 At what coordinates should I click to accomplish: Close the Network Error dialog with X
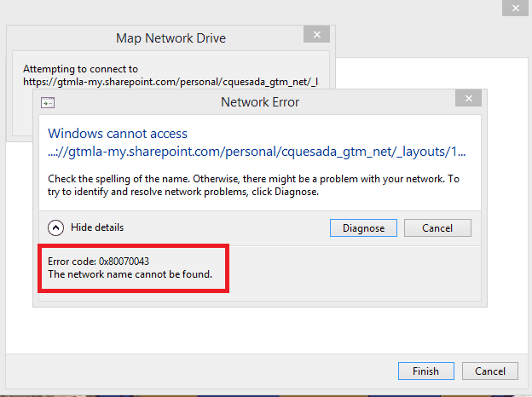(469, 98)
